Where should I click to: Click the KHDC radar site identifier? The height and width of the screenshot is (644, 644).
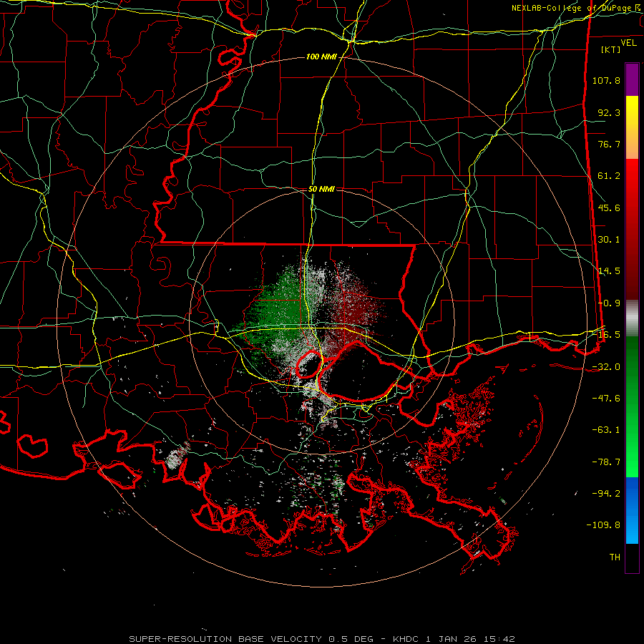(407, 639)
